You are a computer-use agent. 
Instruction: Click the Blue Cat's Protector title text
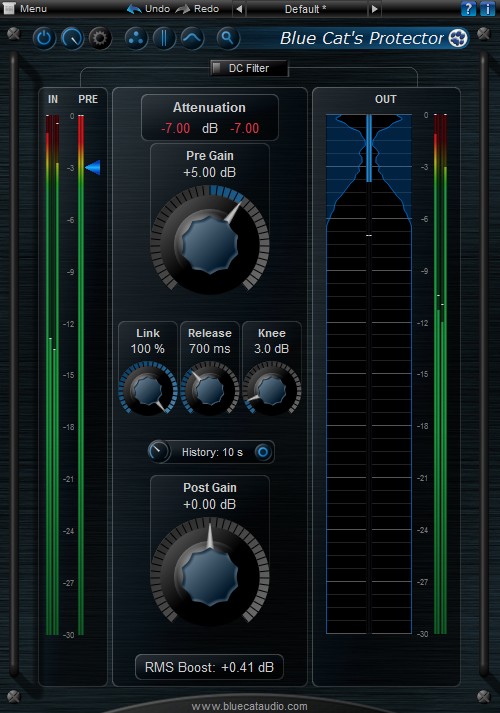pos(362,39)
